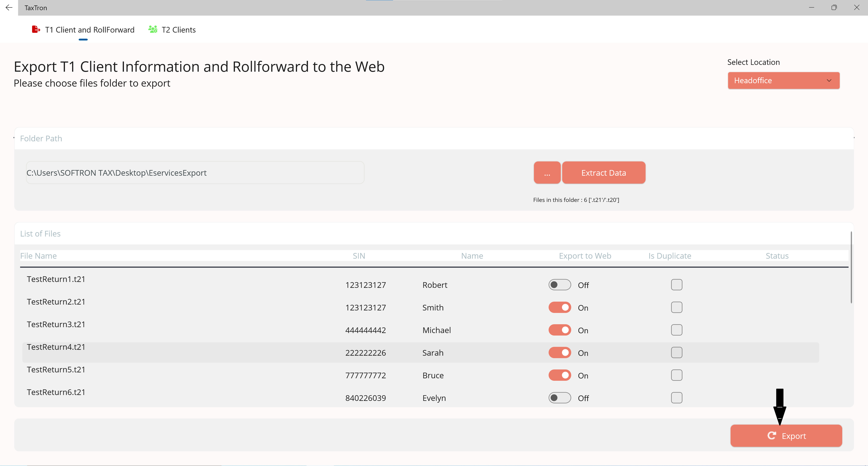Click SIN value 777777772

(366, 375)
